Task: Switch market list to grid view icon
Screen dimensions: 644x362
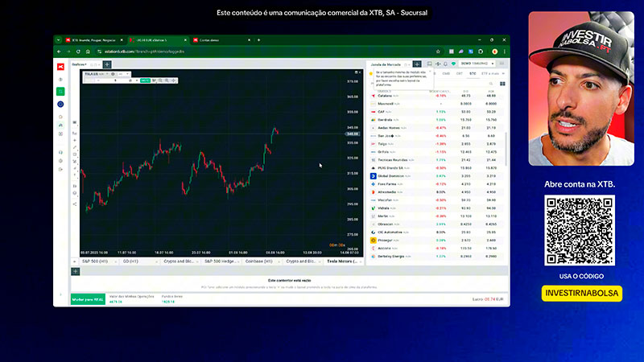Action: (x=502, y=84)
